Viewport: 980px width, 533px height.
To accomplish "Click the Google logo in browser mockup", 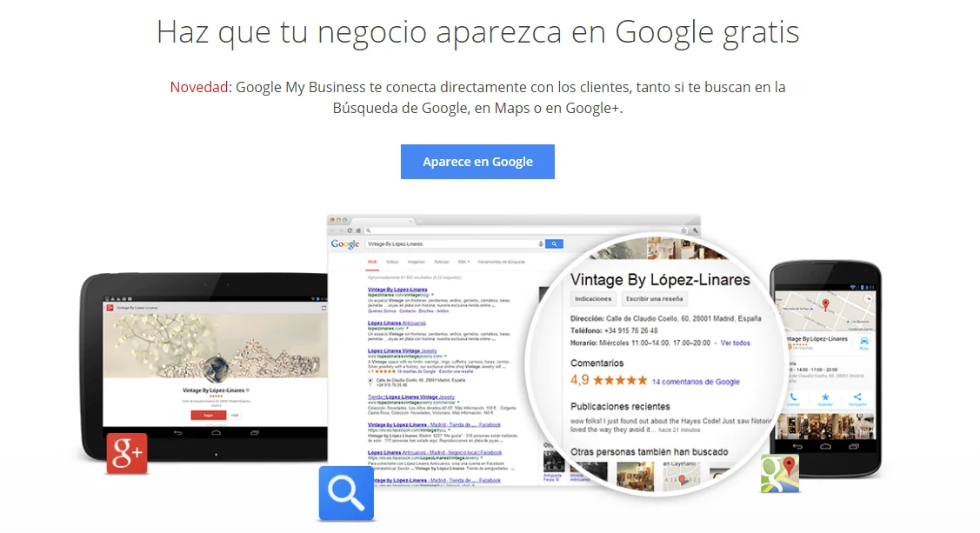I will [345, 243].
